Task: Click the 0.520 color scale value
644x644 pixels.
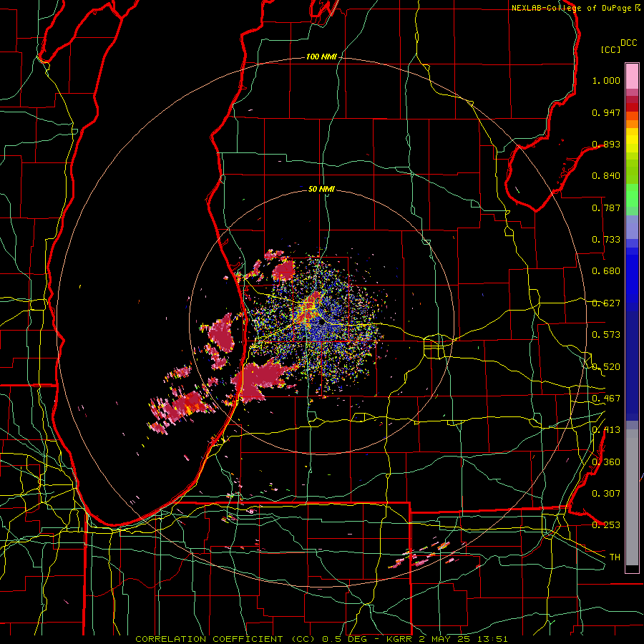Action: (606, 367)
